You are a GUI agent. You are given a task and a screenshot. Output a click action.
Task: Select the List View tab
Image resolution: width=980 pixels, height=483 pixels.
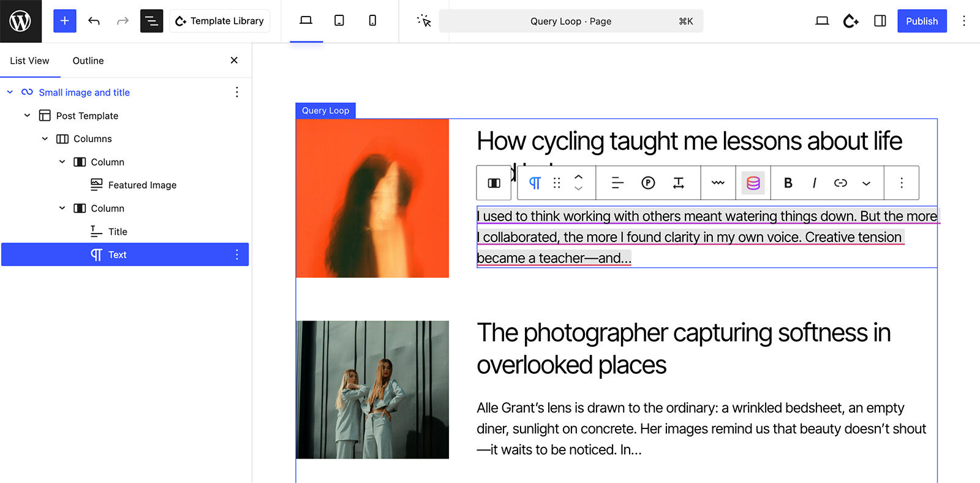coord(29,61)
